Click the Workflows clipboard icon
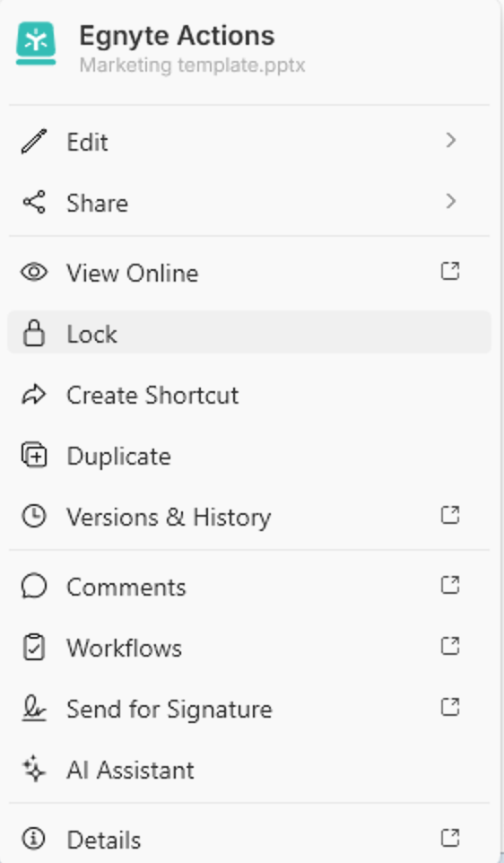Screen dimensions: 504x863 [34, 647]
